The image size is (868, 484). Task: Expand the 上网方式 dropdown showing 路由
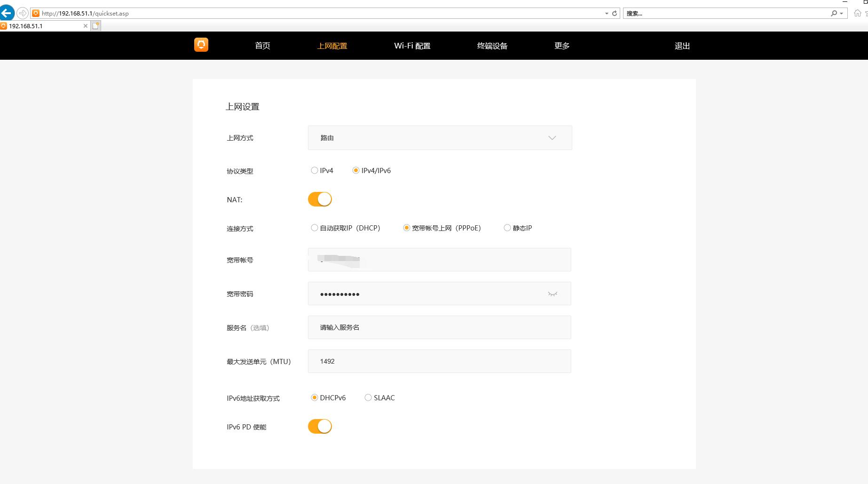[440, 138]
